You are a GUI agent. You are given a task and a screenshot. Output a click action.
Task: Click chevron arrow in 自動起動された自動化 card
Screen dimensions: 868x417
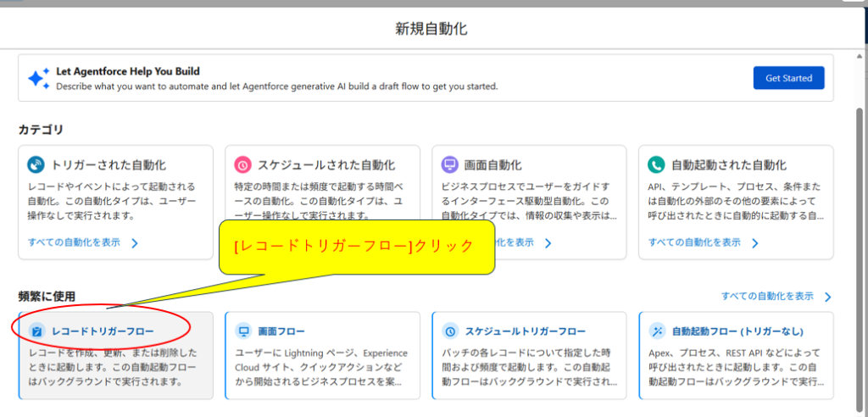756,243
